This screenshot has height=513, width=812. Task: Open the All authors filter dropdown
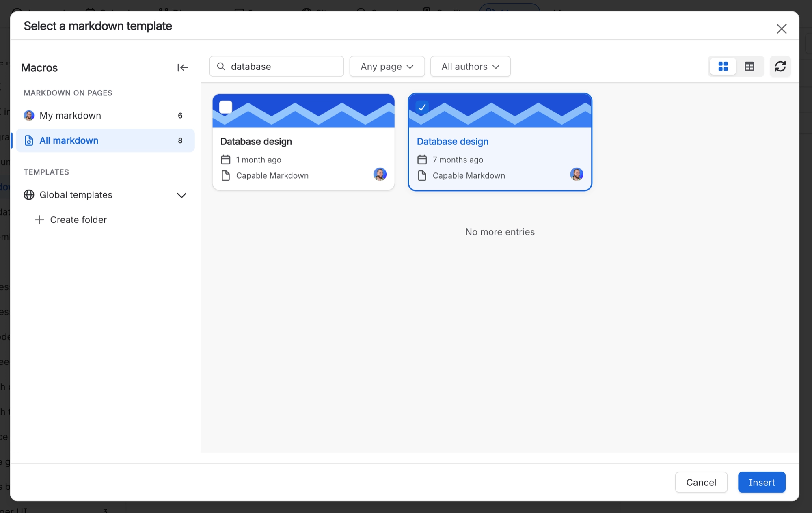point(470,67)
